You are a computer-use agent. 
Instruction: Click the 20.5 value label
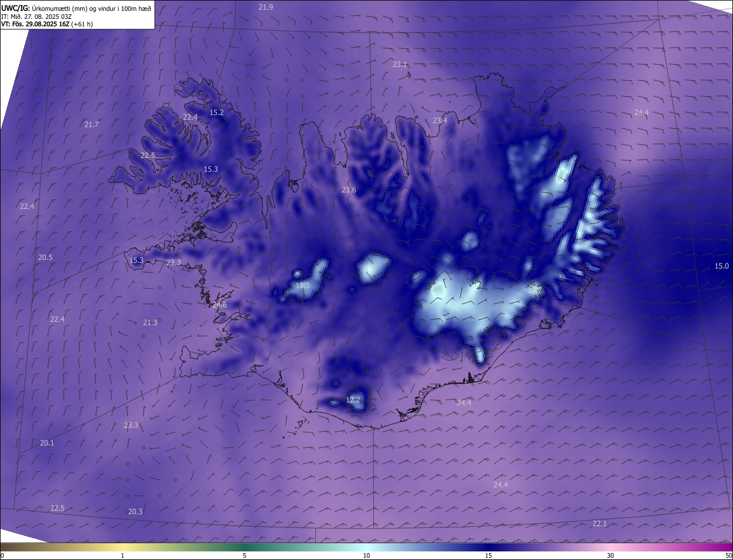(x=45, y=258)
